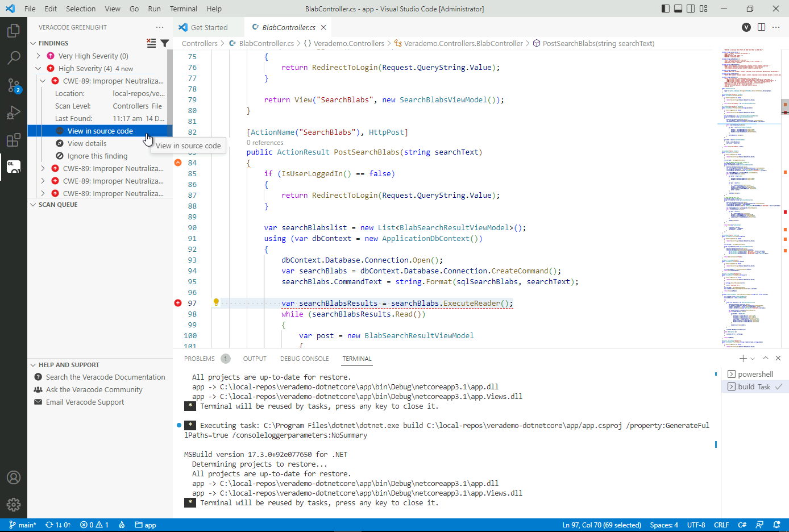Open the Manage gear icon
The width and height of the screenshot is (789, 532).
14,505
